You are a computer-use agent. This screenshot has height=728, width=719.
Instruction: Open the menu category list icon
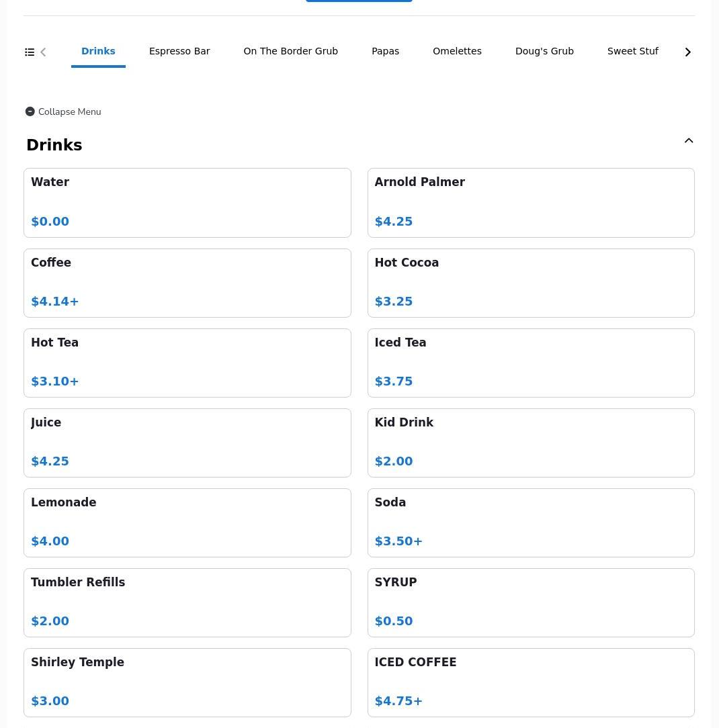(x=30, y=52)
